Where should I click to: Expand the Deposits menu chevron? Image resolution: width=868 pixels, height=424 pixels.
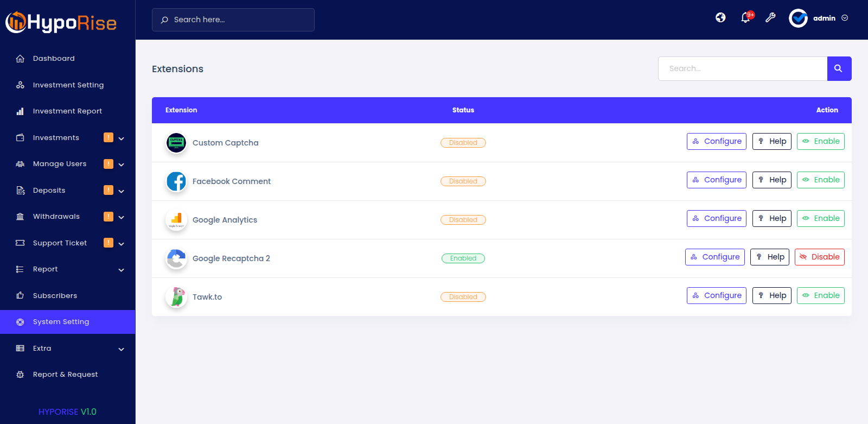(x=122, y=191)
